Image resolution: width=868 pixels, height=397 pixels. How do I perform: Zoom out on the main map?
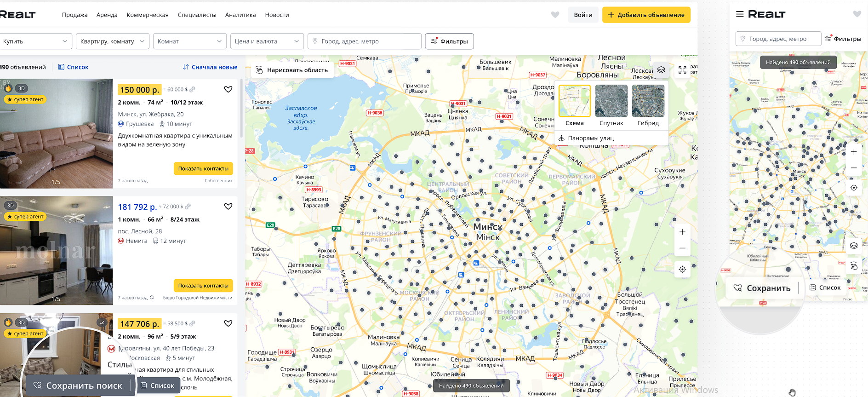[x=682, y=248]
